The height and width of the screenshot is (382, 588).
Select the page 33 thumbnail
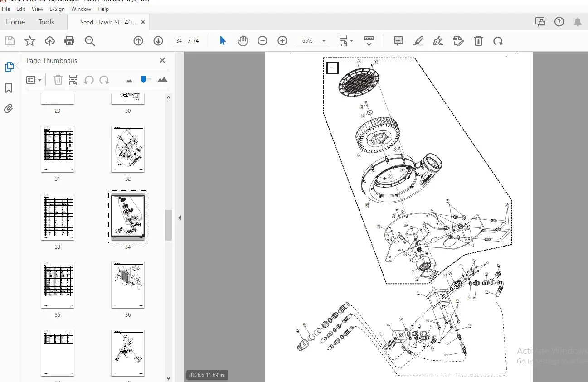click(x=58, y=217)
